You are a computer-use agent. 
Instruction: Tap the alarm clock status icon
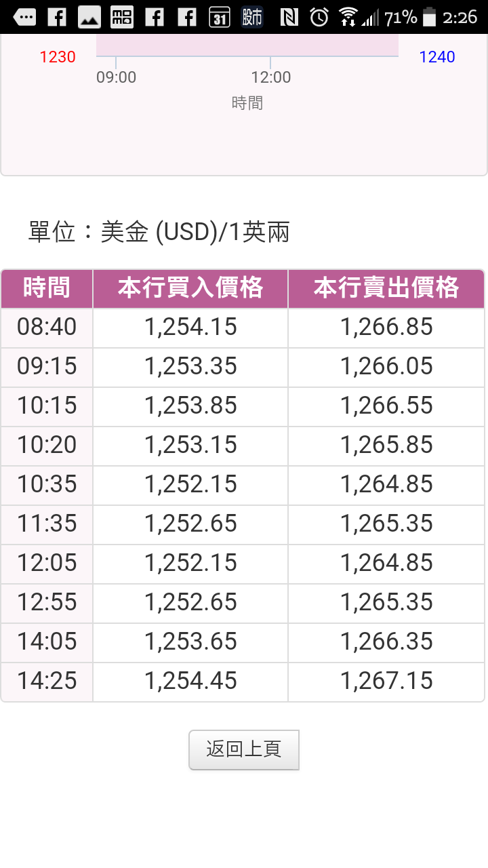(x=319, y=17)
